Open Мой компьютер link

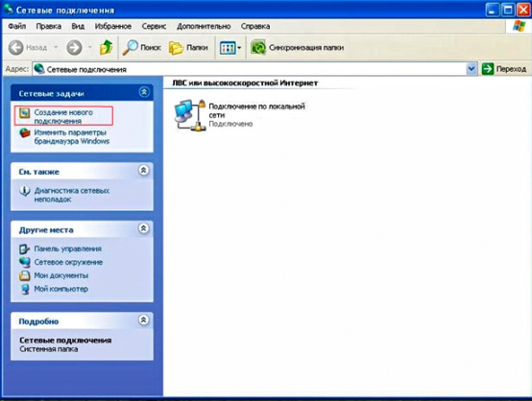61,289
